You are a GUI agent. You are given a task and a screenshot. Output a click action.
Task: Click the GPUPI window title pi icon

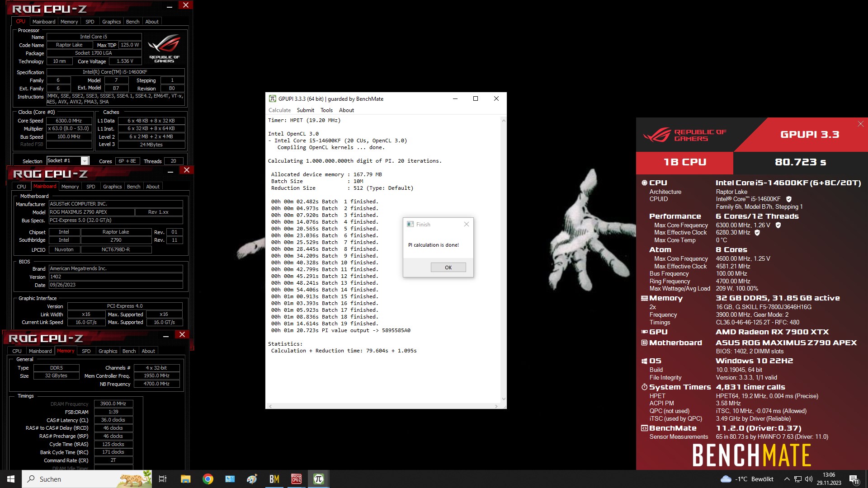pos(273,99)
